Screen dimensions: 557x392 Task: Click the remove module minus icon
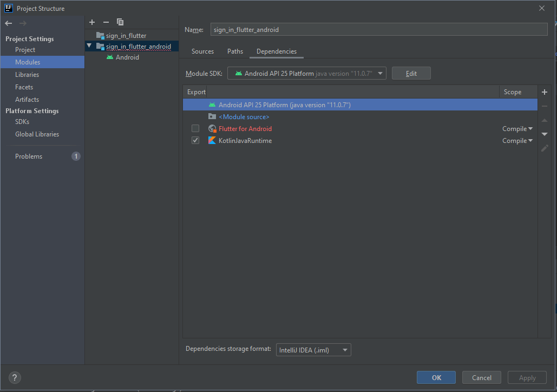click(106, 22)
